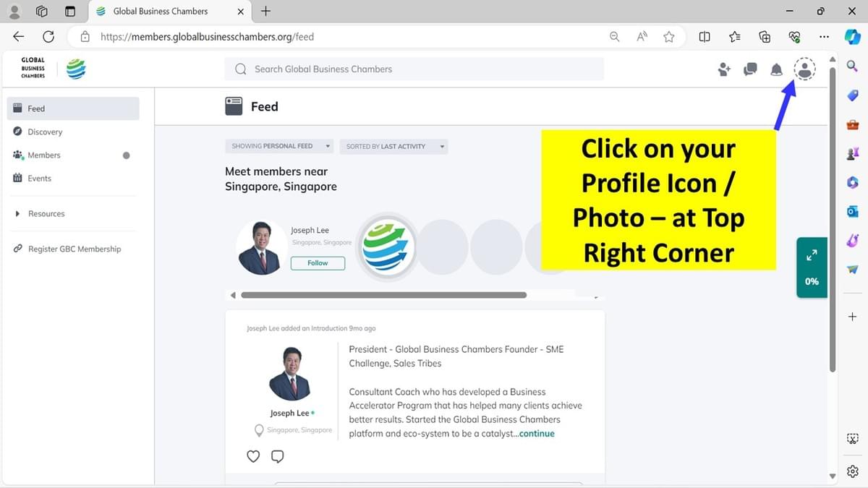
Task: Go back with browser back arrow
Action: (19, 36)
